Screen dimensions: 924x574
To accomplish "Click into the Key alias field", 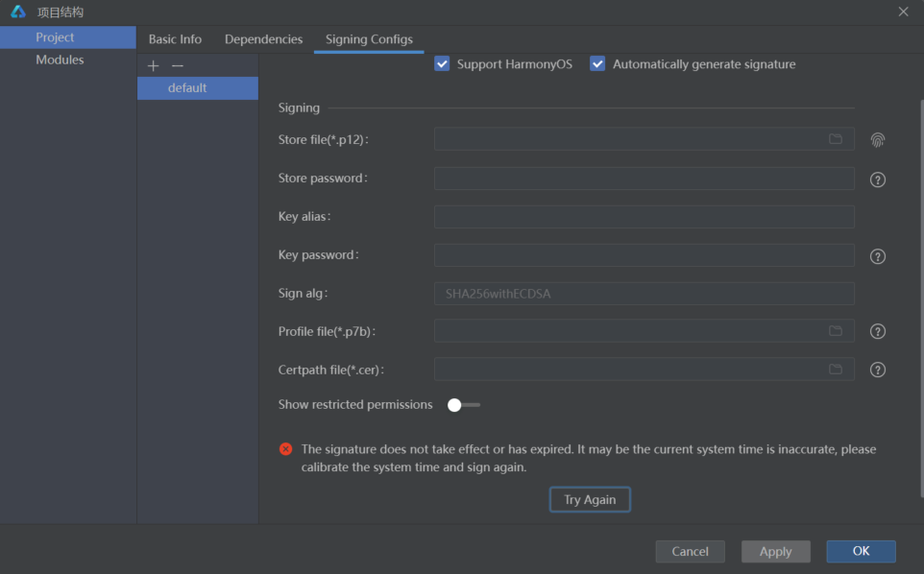I will coord(644,217).
